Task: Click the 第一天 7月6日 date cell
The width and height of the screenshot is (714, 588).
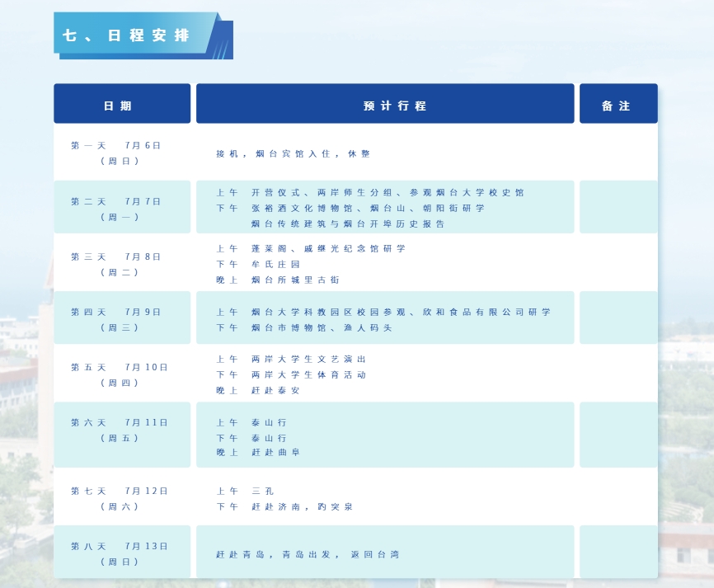Action: [x=122, y=153]
